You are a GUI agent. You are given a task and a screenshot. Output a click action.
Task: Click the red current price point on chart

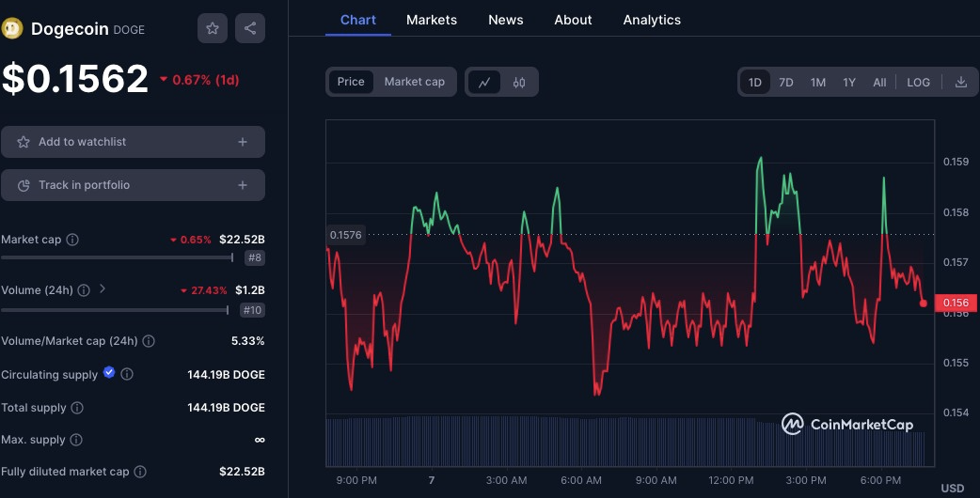coord(924,303)
